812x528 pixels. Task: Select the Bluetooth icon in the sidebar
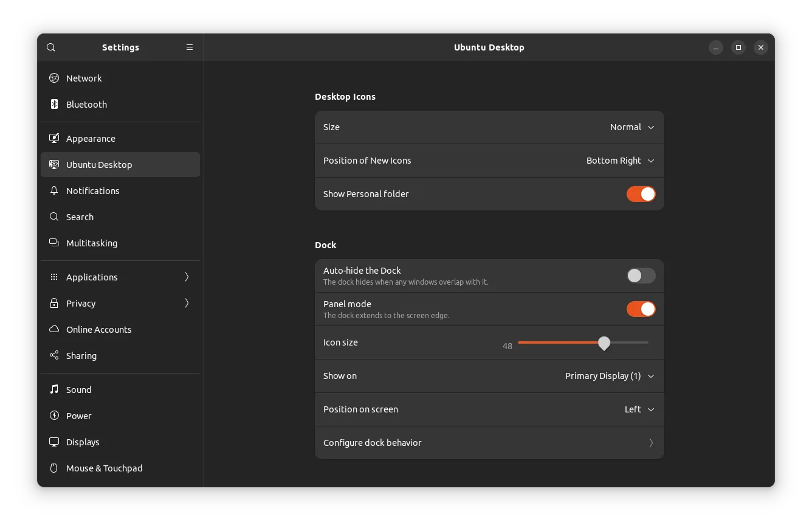[x=53, y=104]
